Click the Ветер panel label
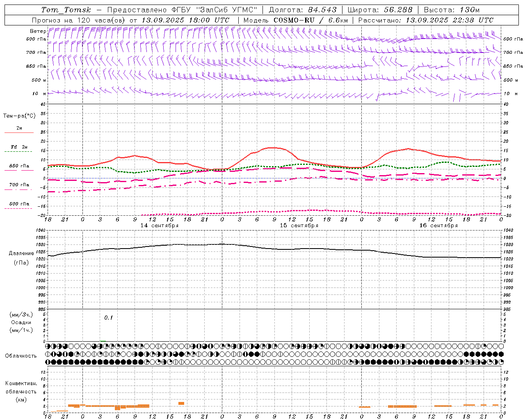This screenshot has width=525, height=420. pos(38,31)
